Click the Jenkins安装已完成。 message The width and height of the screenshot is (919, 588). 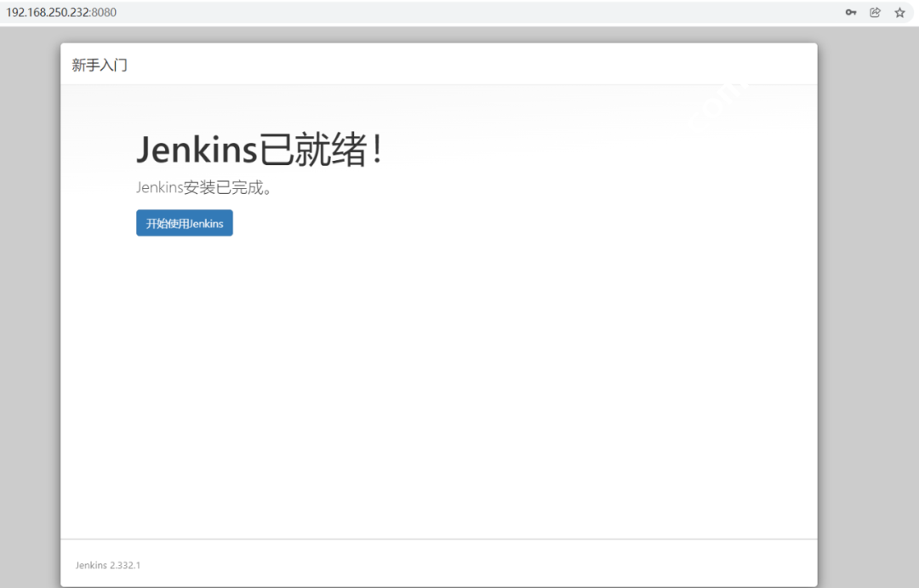point(203,187)
